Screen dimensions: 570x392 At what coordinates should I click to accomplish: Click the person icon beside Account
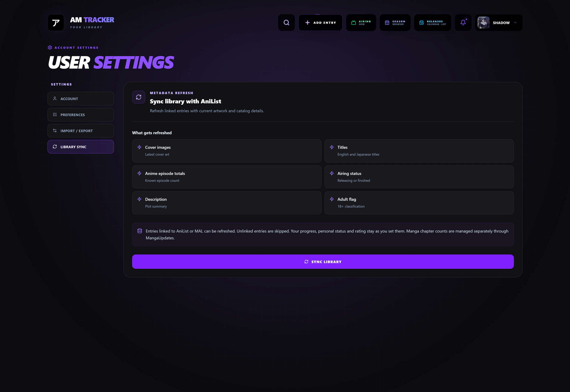pyautogui.click(x=55, y=99)
